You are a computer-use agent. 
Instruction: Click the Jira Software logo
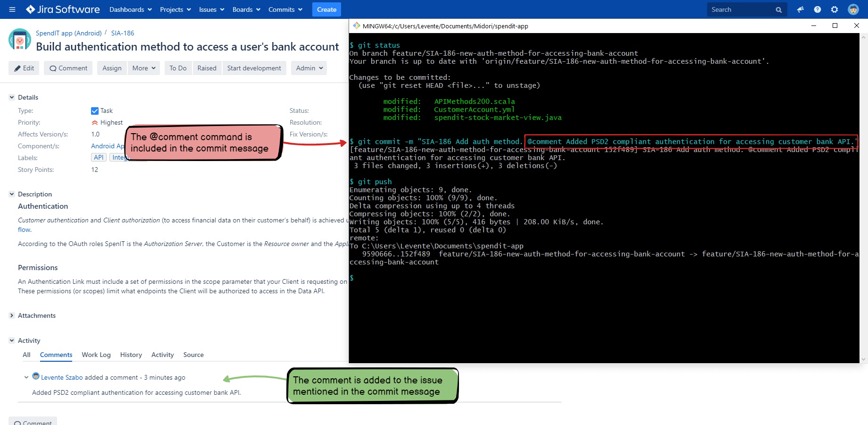click(x=63, y=9)
